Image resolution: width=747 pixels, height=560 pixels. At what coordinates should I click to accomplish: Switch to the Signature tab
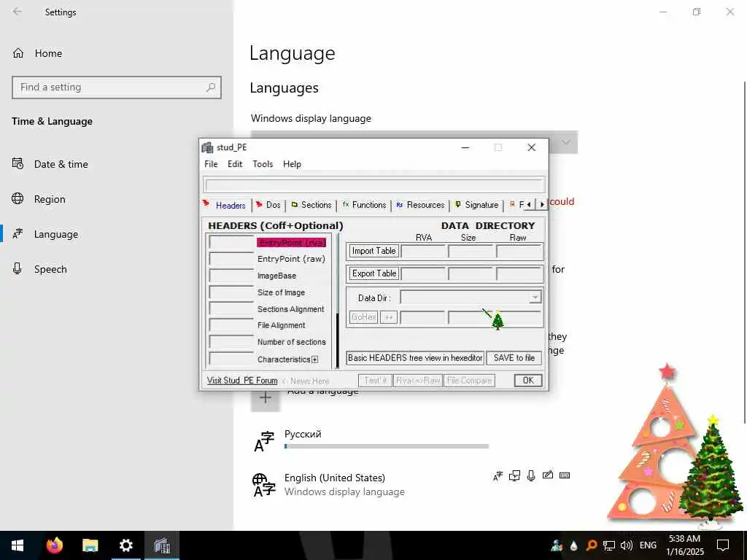tap(477, 205)
